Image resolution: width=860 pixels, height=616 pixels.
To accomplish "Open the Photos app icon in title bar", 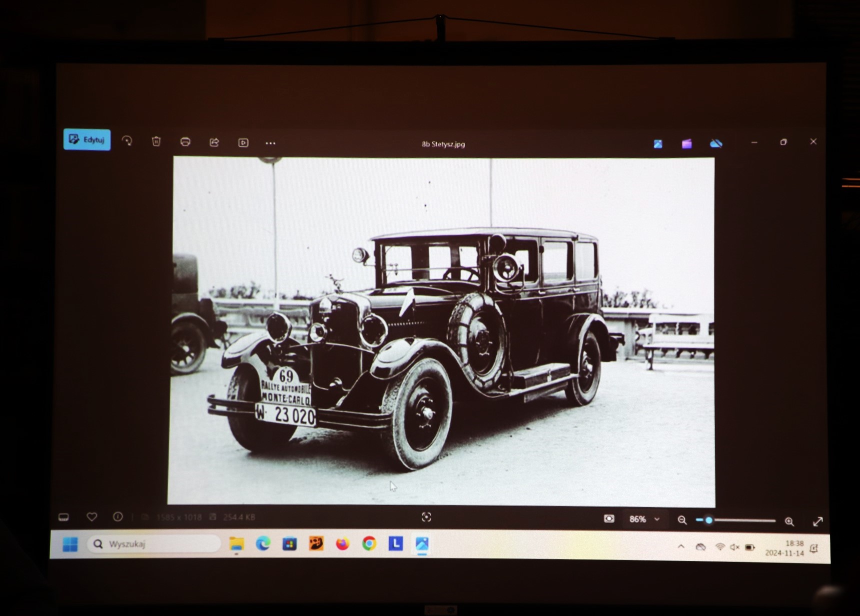I will point(658,144).
